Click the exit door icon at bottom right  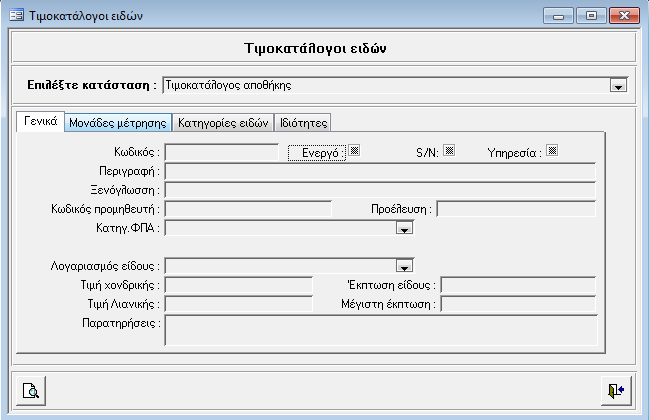tap(616, 390)
